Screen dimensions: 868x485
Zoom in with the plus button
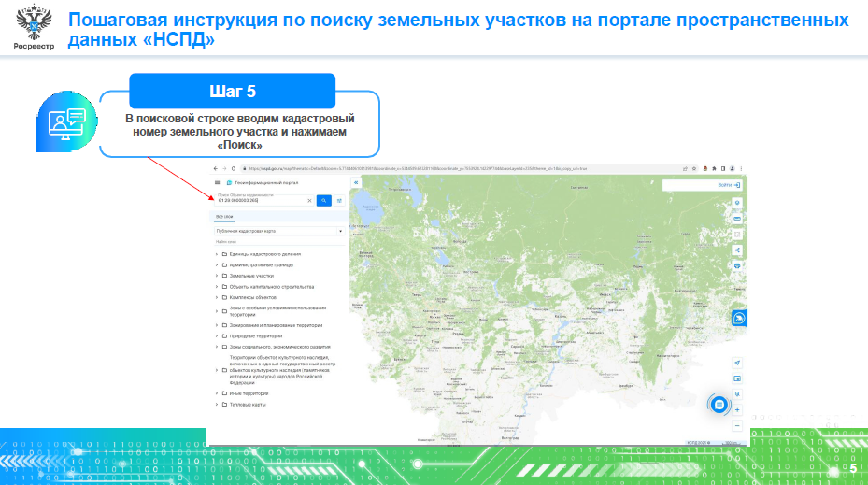[737, 410]
